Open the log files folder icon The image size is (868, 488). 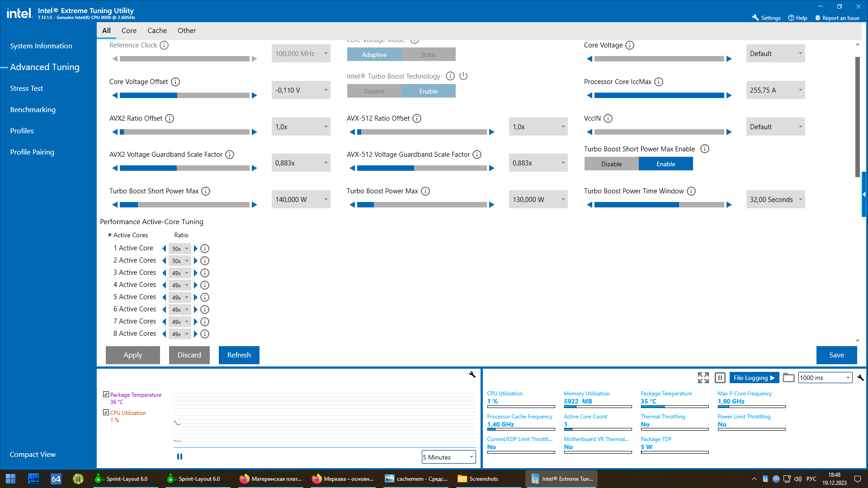coord(788,378)
